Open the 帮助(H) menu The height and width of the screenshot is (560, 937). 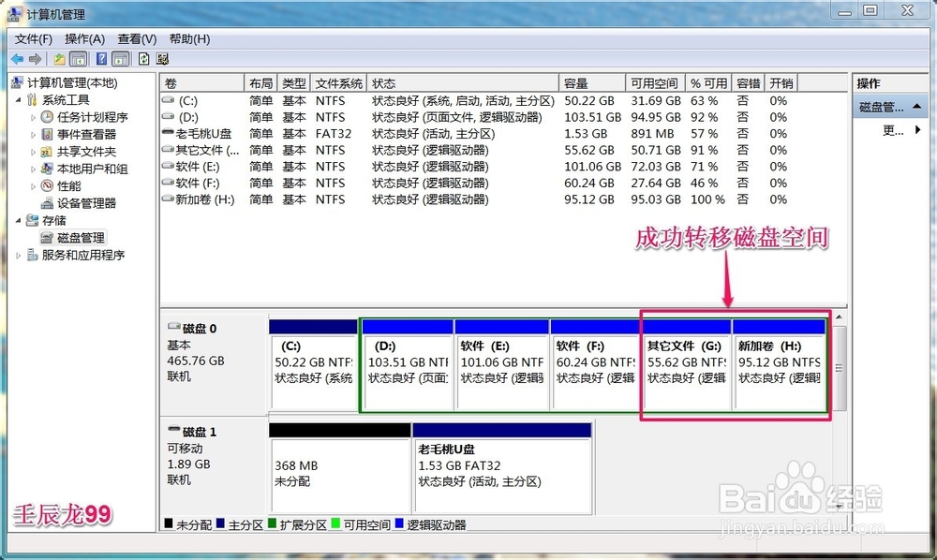[x=189, y=38]
